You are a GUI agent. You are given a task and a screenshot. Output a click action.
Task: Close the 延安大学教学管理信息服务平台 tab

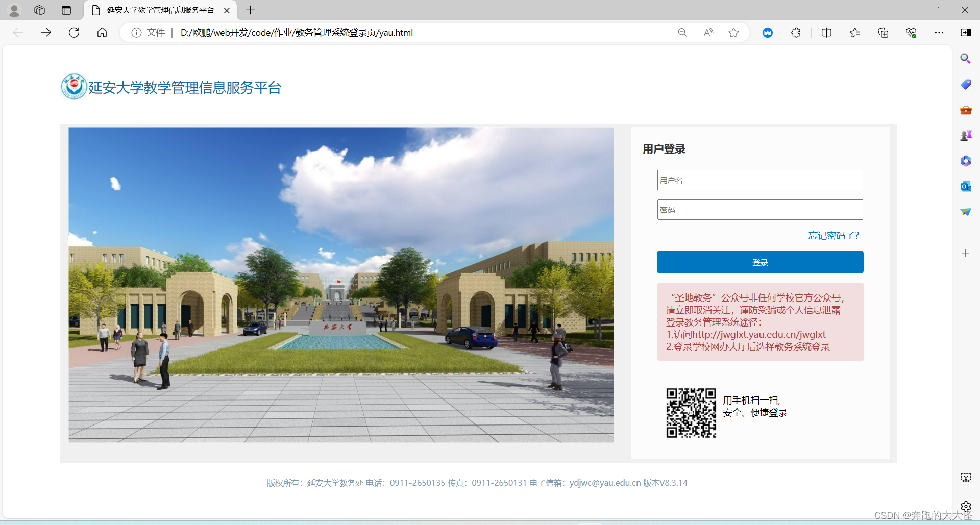tap(227, 10)
